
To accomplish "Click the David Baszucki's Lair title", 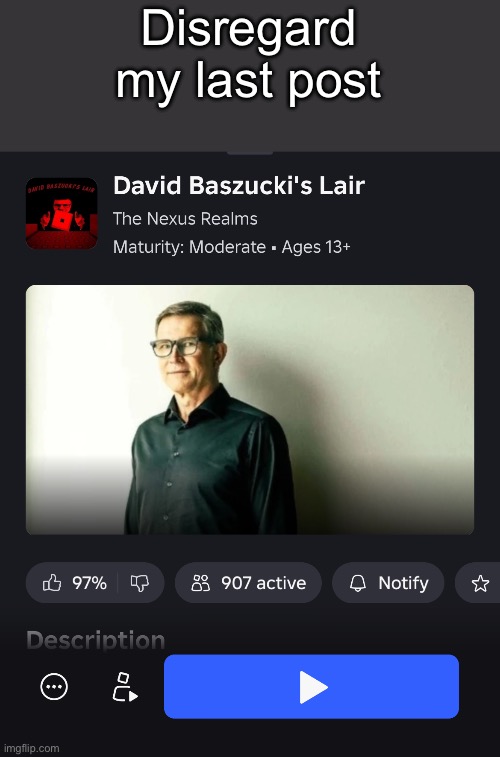I will point(239,186).
